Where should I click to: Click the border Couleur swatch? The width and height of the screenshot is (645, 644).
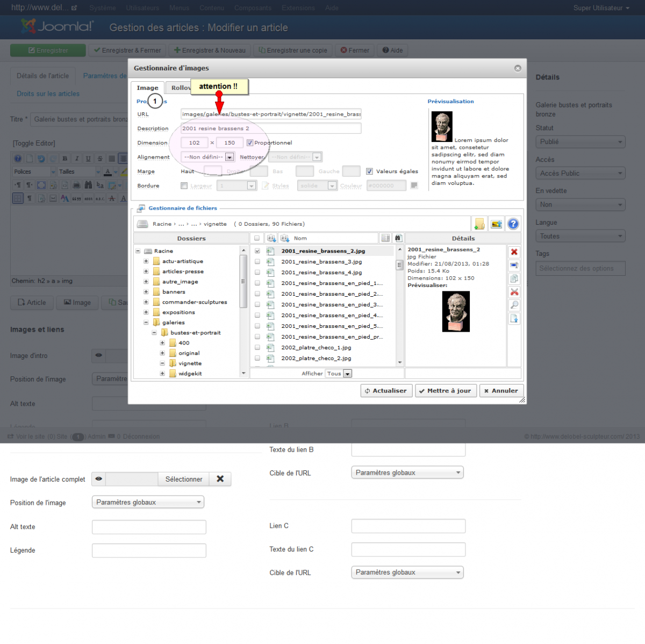point(414,186)
